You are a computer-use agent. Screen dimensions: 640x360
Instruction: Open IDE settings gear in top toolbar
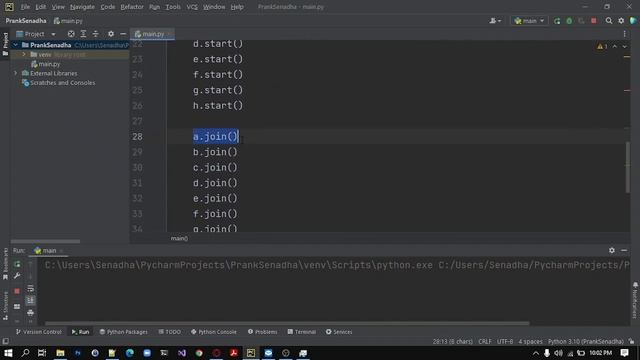click(x=621, y=21)
